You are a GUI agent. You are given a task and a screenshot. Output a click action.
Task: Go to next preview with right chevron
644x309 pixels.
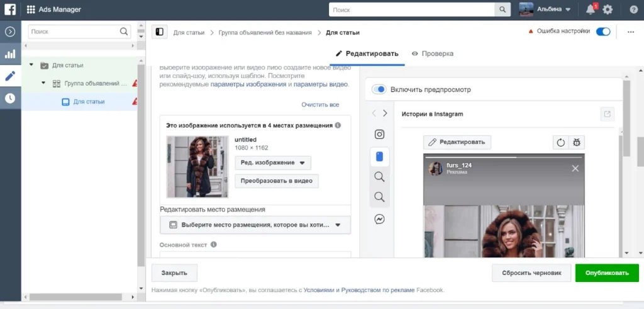click(x=385, y=113)
